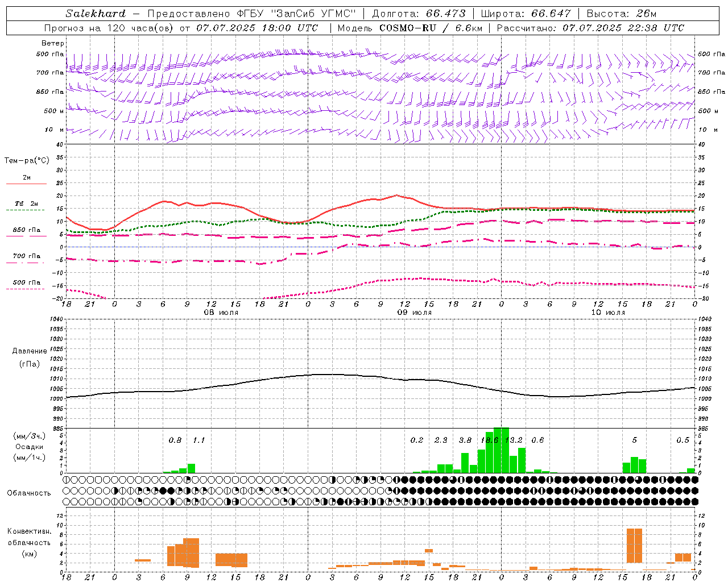This screenshot has height=582, width=728.
Task: Click the 0.6 precipitation total
Action: 537,440
